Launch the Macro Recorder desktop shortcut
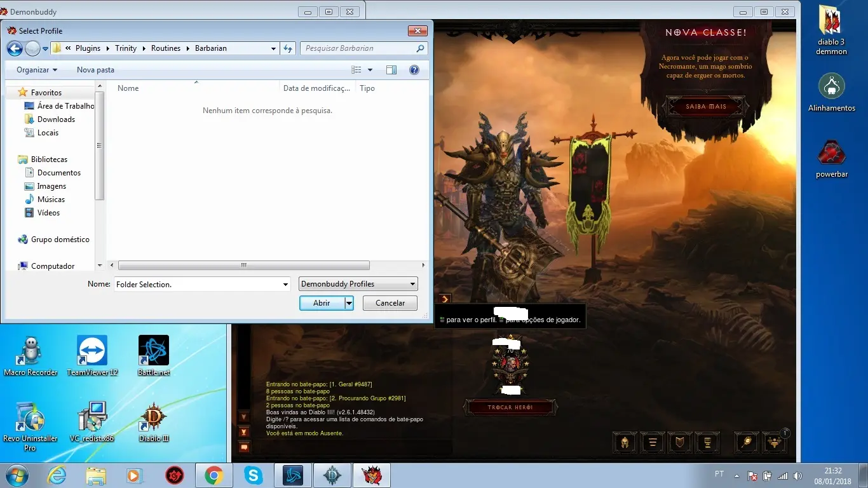The width and height of the screenshot is (868, 488). click(x=31, y=351)
